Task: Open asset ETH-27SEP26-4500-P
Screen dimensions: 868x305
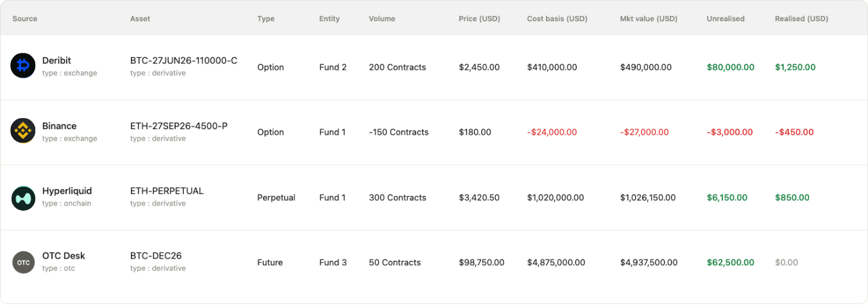Action: [x=178, y=126]
